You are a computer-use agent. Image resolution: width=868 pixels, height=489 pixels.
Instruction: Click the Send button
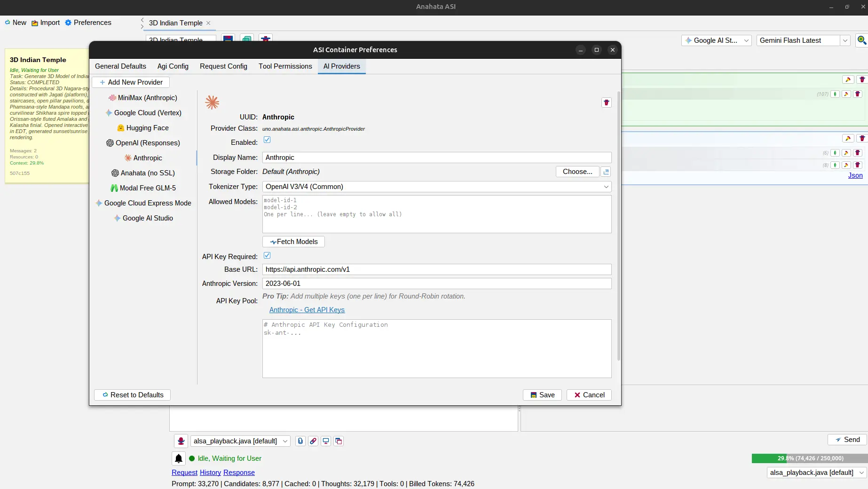[x=847, y=440]
